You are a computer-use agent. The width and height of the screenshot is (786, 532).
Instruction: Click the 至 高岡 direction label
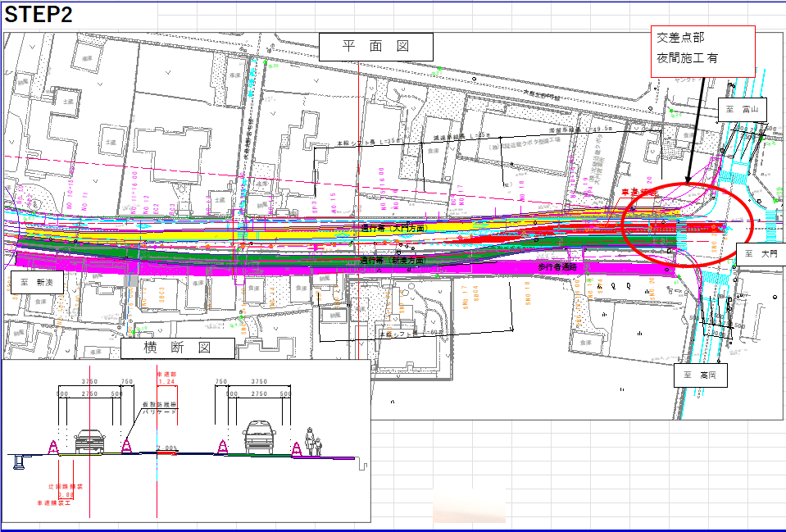click(x=701, y=375)
